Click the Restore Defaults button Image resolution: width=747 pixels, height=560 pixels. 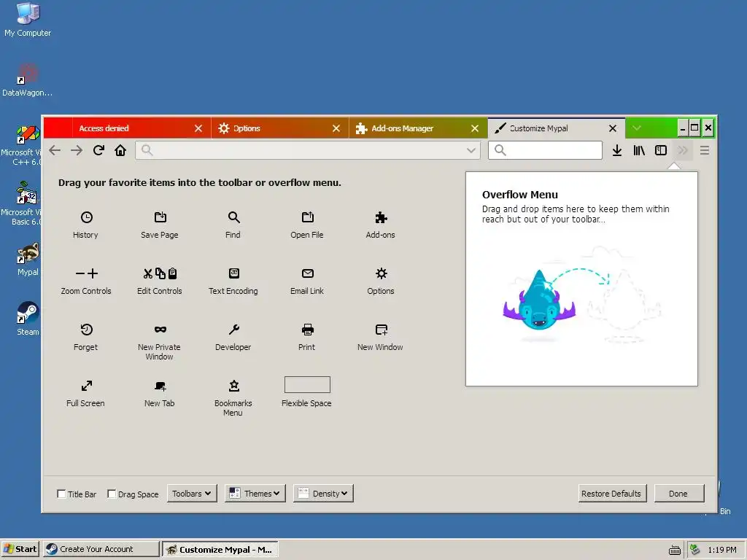613,494
